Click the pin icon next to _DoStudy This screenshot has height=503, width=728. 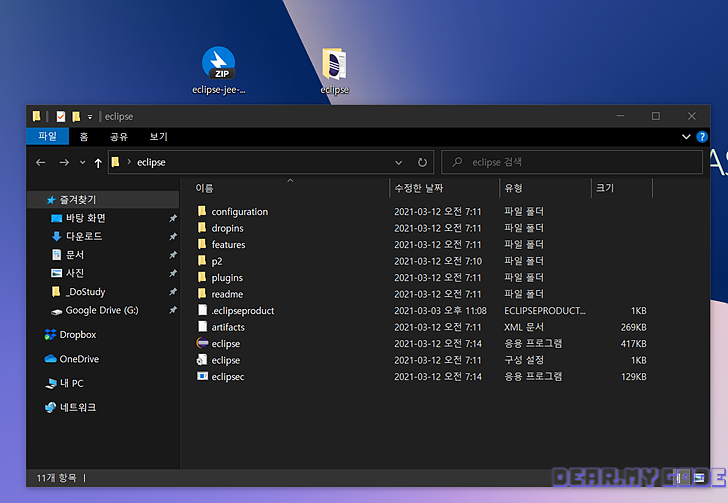pyautogui.click(x=173, y=292)
